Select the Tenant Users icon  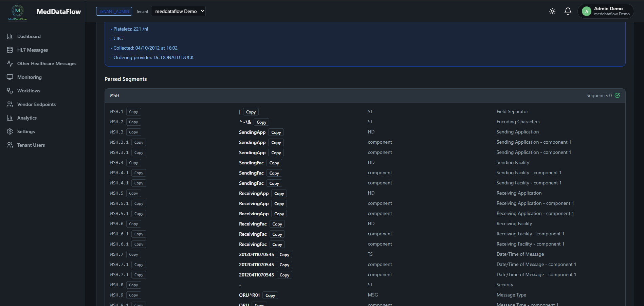(10, 145)
